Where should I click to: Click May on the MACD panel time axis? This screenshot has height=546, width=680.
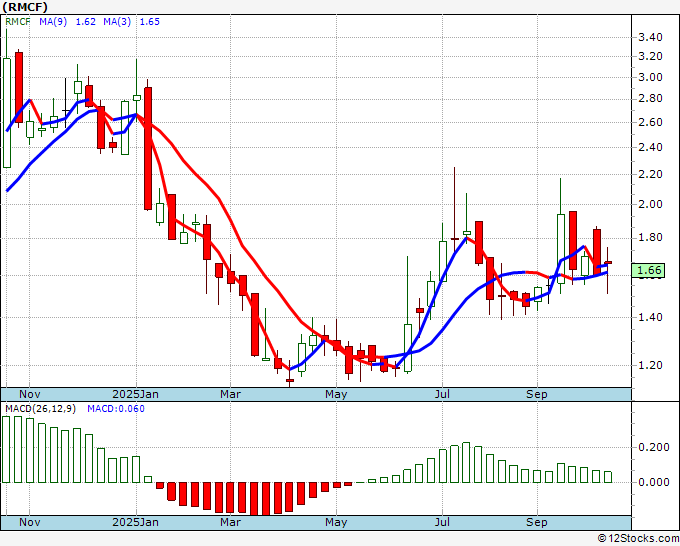click(336, 522)
